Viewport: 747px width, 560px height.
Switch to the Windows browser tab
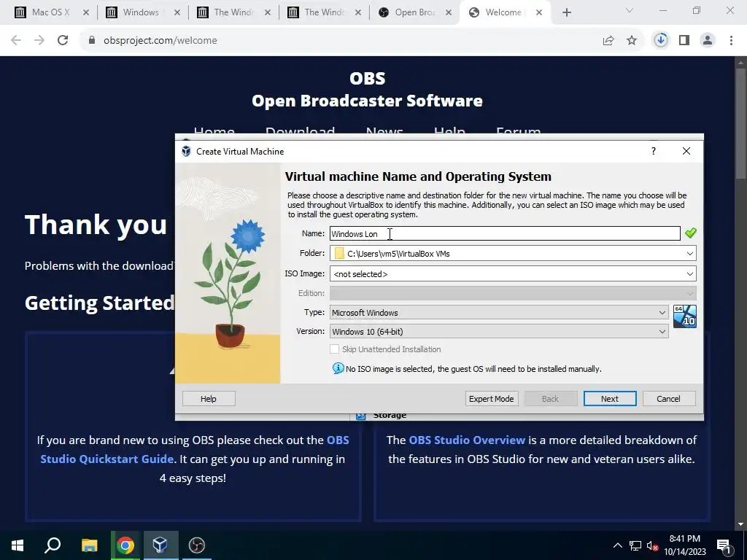[141, 12]
